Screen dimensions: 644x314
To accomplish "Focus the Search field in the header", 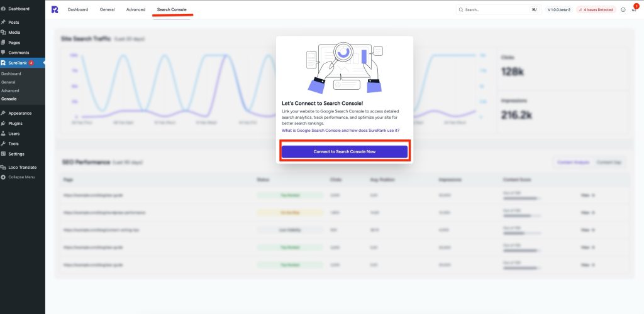I will click(x=498, y=9).
